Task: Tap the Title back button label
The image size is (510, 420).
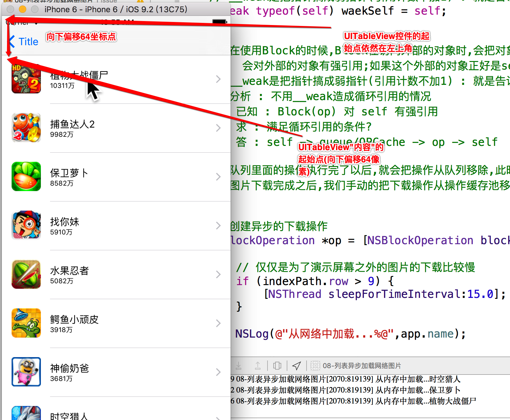Action: click(28, 42)
